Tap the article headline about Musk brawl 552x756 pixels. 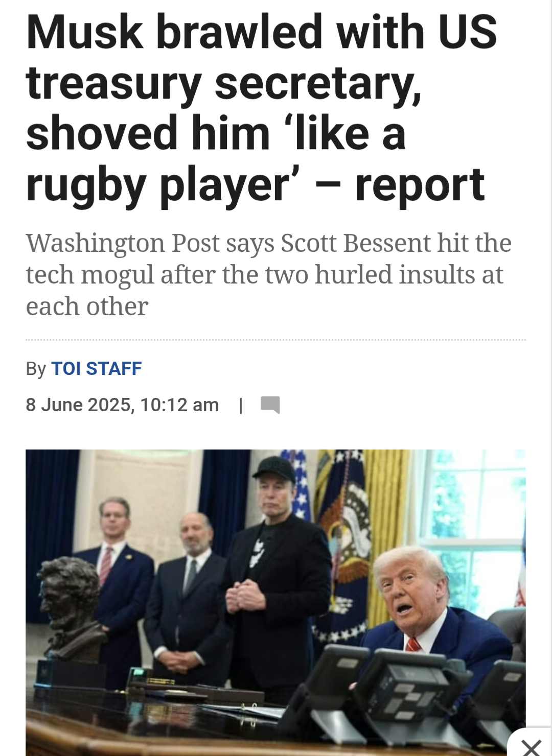pos(261,108)
